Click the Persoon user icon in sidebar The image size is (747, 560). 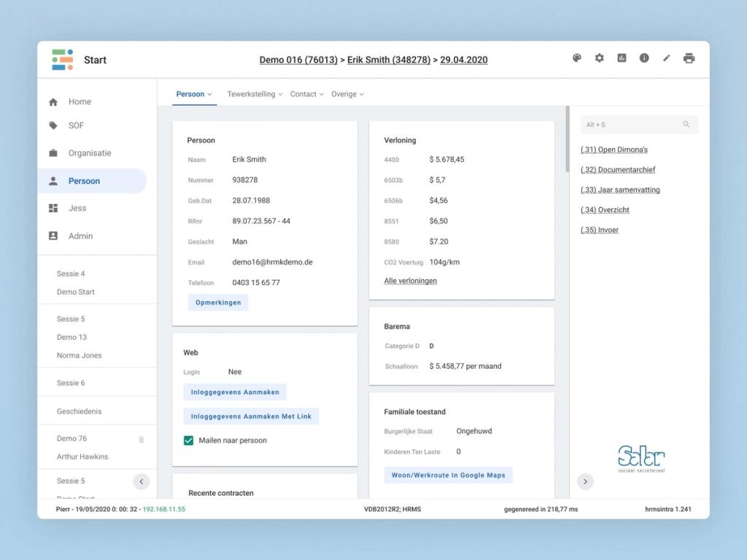[53, 181]
